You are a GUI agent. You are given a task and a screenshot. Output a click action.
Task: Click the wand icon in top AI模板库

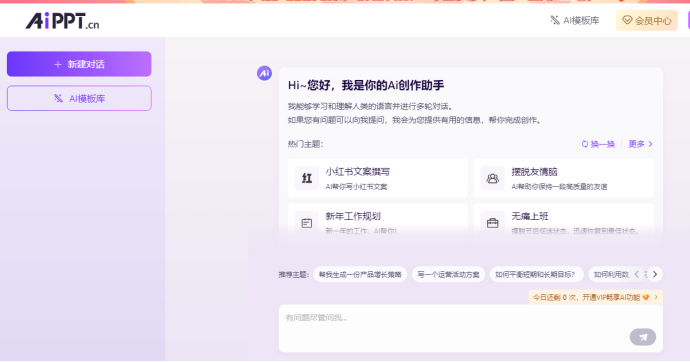pyautogui.click(x=555, y=20)
